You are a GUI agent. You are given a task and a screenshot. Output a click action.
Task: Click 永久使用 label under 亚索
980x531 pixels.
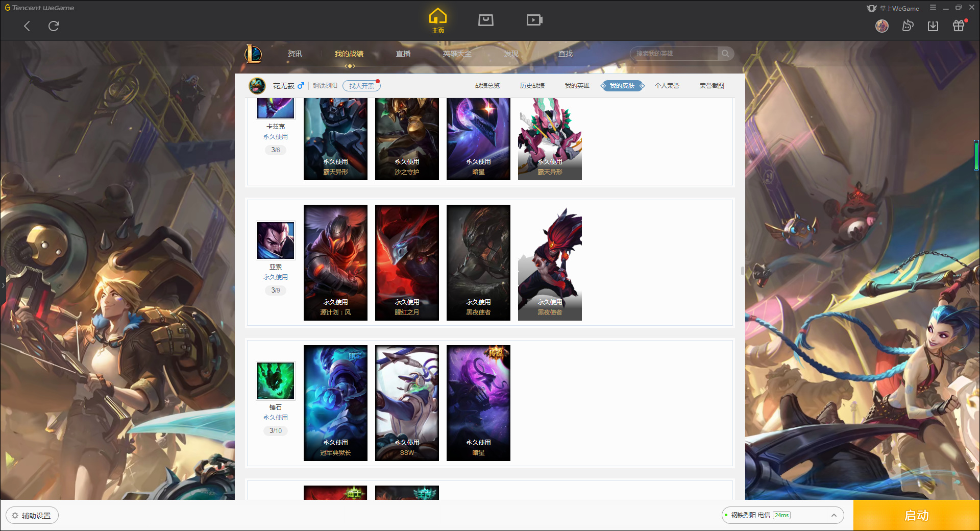[x=276, y=277]
